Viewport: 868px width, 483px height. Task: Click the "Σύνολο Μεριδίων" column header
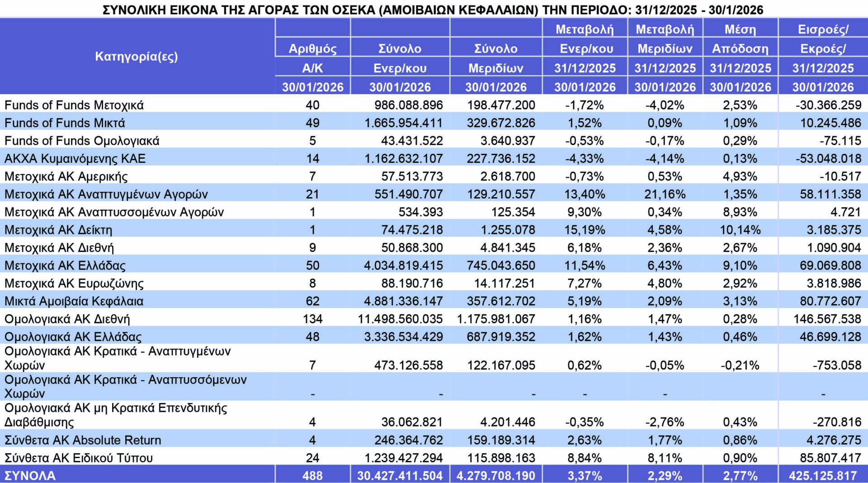click(495, 58)
